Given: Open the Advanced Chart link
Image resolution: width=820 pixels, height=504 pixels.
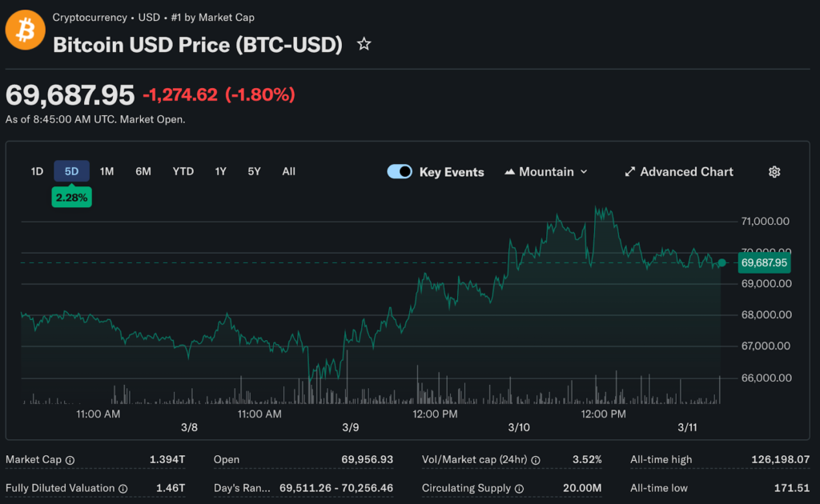Looking at the screenshot, I should tap(686, 172).
